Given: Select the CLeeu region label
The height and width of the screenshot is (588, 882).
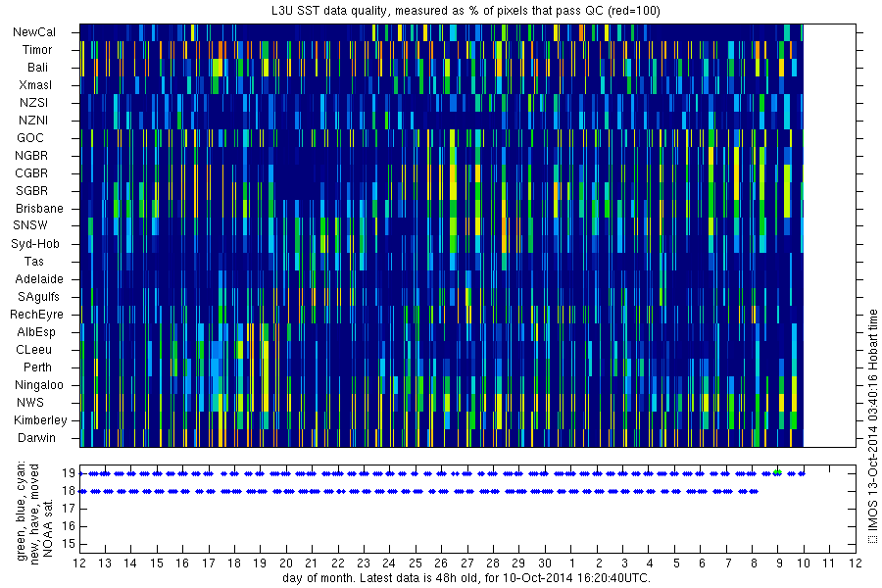Looking at the screenshot, I should click(33, 350).
